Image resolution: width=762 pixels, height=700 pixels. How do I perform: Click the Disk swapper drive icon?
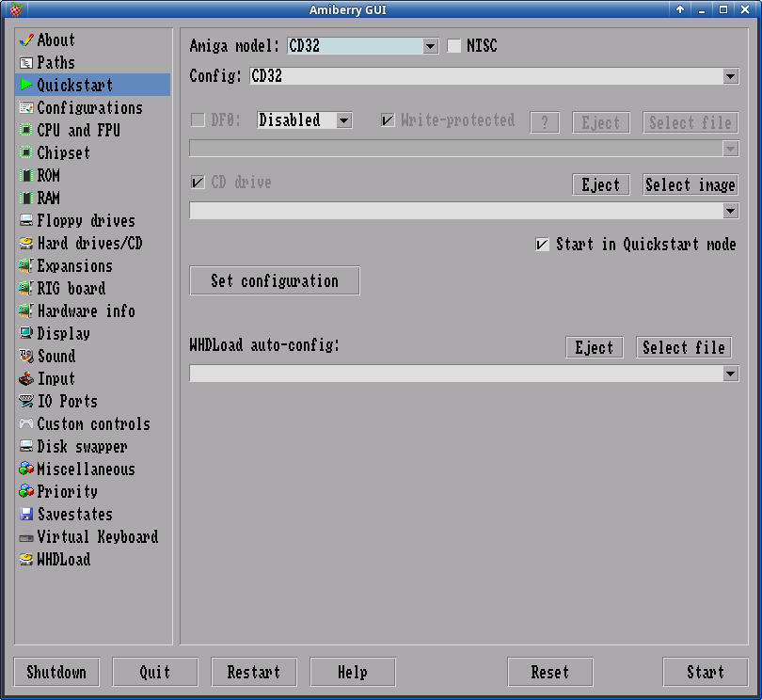[x=25, y=446]
